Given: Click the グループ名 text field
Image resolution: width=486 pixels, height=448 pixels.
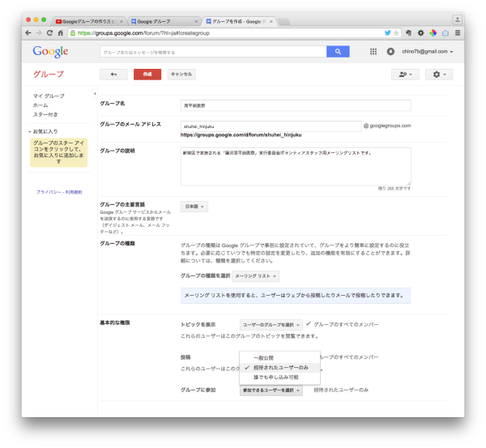Looking at the screenshot, I should [296, 105].
